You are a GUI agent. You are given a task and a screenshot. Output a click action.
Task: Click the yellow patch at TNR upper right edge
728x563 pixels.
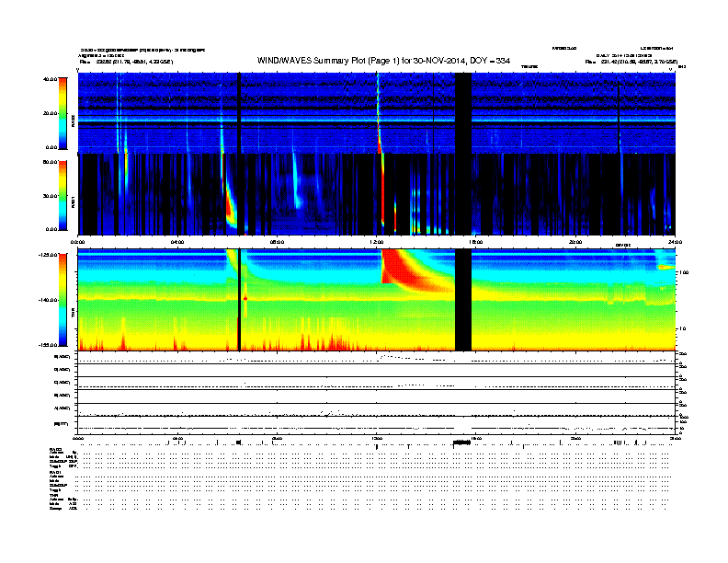665,267
